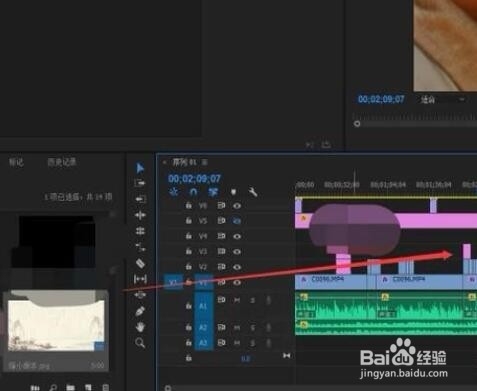
Task: Close the 序列 01 sequence tab
Action: tap(164, 162)
